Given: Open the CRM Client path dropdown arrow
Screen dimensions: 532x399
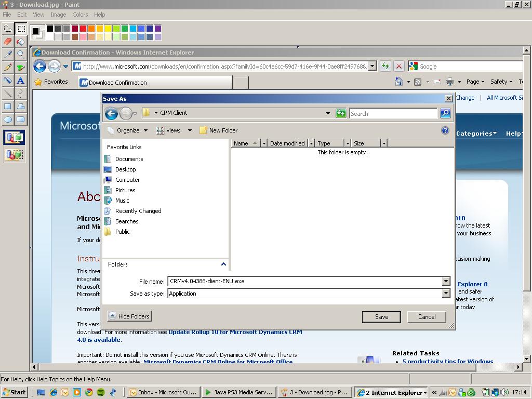Looking at the screenshot, I should click(328, 113).
